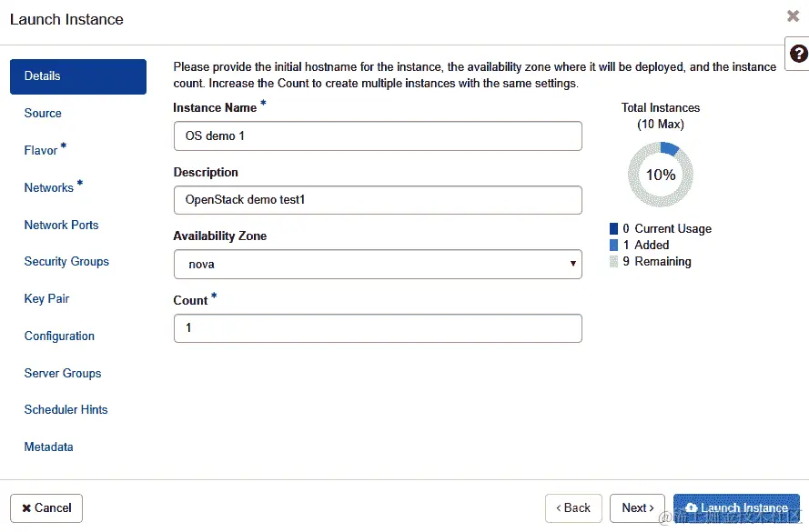Open the Availability Zone dropdown
The width and height of the screenshot is (809, 532).
point(378,264)
